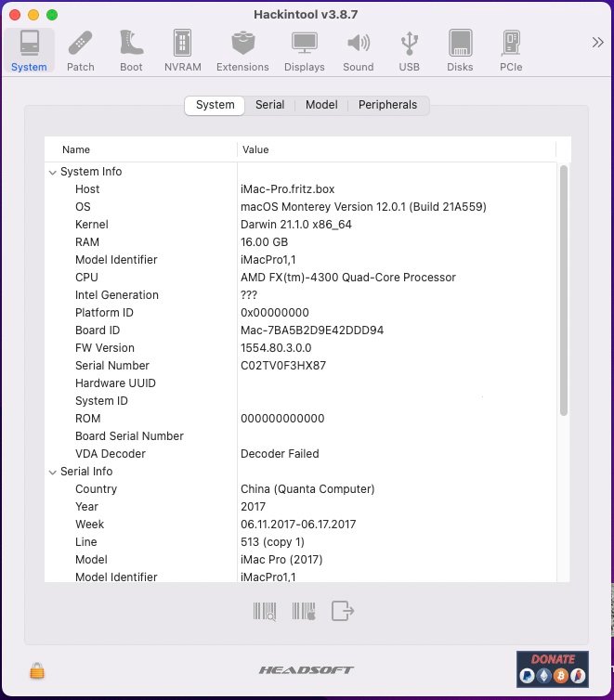Open the Boot toolbar section
Screen dimensions: 614x700
tap(131, 50)
